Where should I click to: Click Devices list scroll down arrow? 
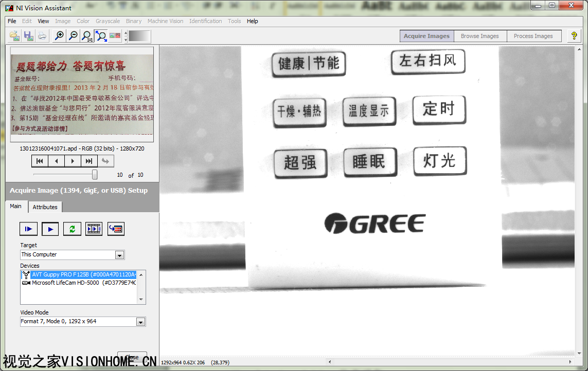click(141, 300)
